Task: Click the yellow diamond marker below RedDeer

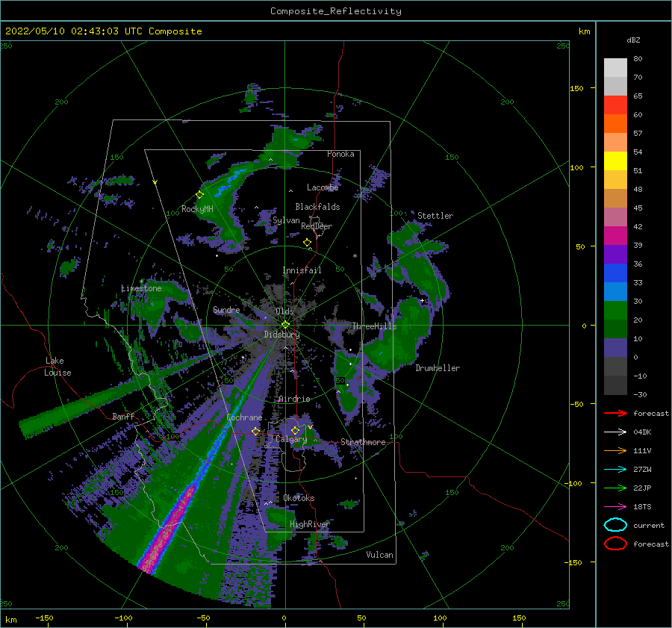Action: point(308,243)
